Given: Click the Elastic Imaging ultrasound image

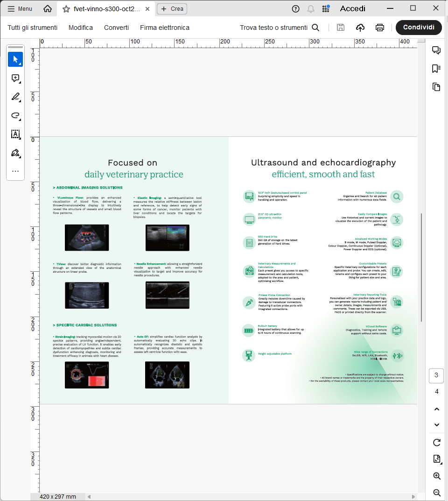Looking at the screenshot, I should coord(168,238).
